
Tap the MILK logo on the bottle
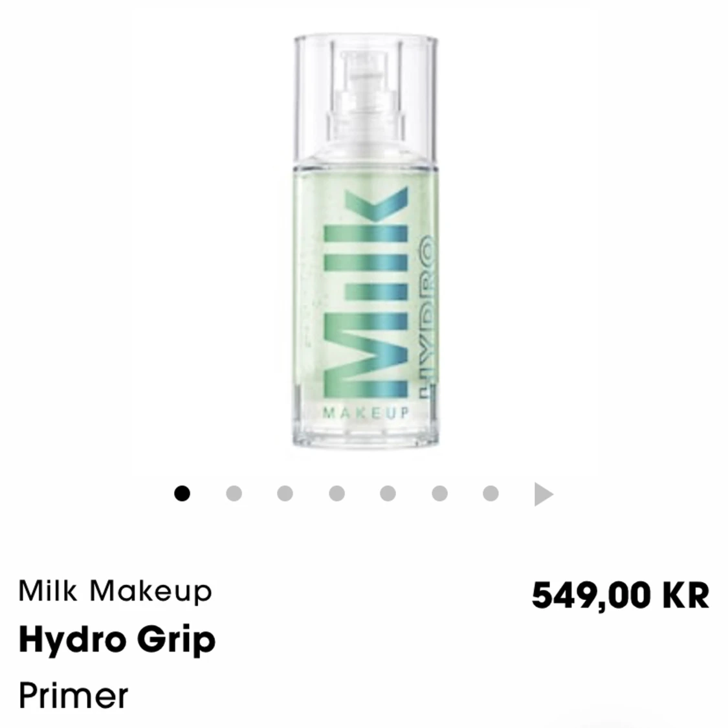(366, 293)
